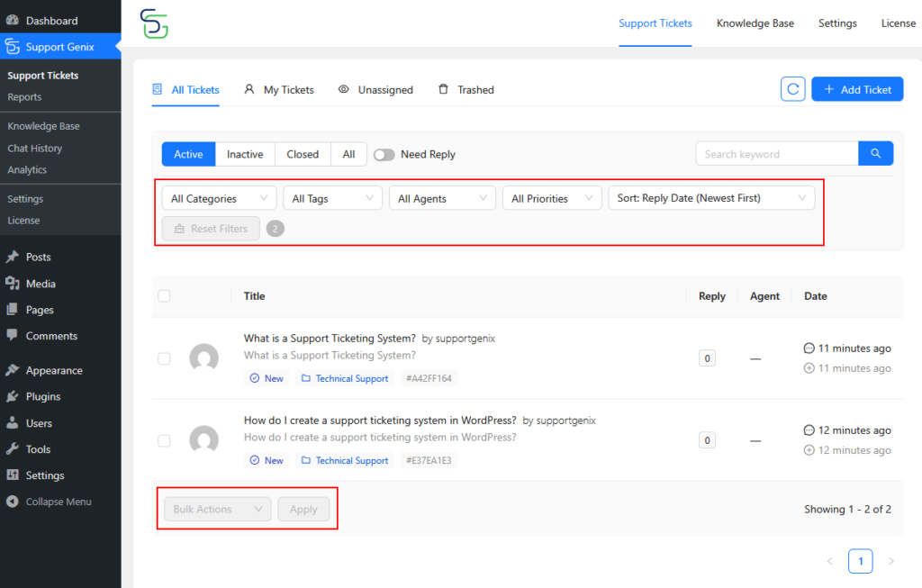Click the Collapse Menu sidebar icon
The height and width of the screenshot is (588, 922).
click(13, 502)
